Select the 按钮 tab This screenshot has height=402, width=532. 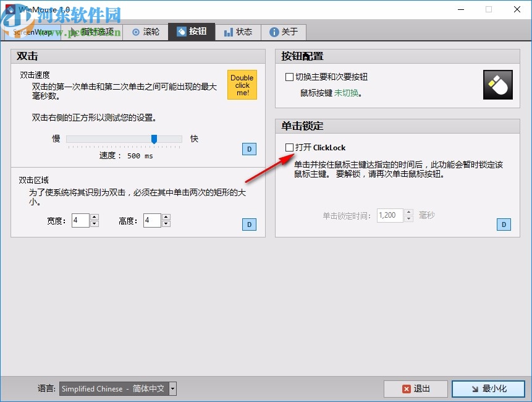click(192, 32)
